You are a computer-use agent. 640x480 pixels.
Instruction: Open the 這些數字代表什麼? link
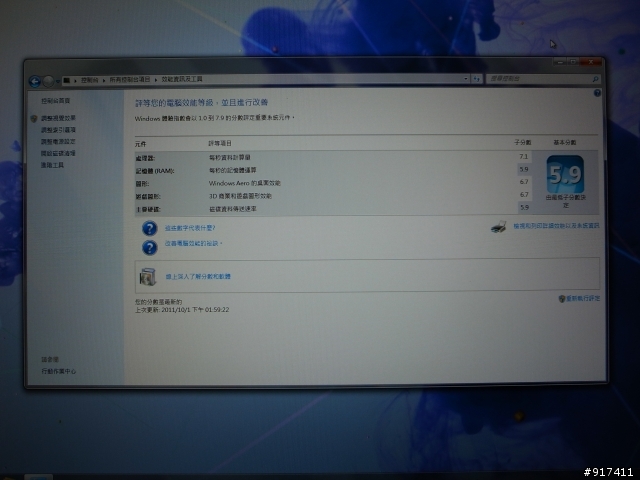click(190, 228)
